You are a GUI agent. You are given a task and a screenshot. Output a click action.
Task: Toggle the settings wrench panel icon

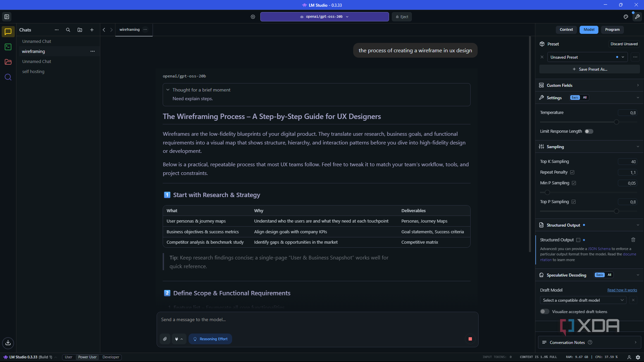pyautogui.click(x=637, y=17)
